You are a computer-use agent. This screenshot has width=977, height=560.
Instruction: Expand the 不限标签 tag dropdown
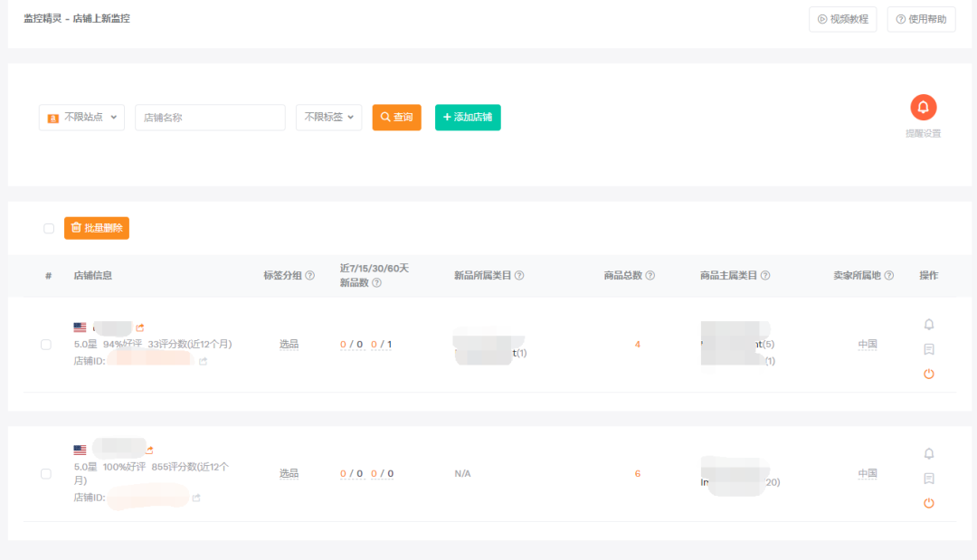tap(328, 118)
